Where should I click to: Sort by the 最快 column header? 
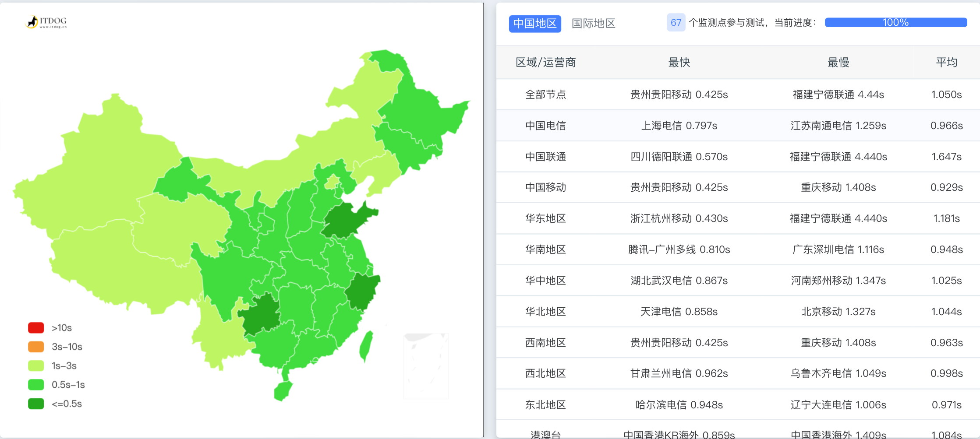click(679, 63)
